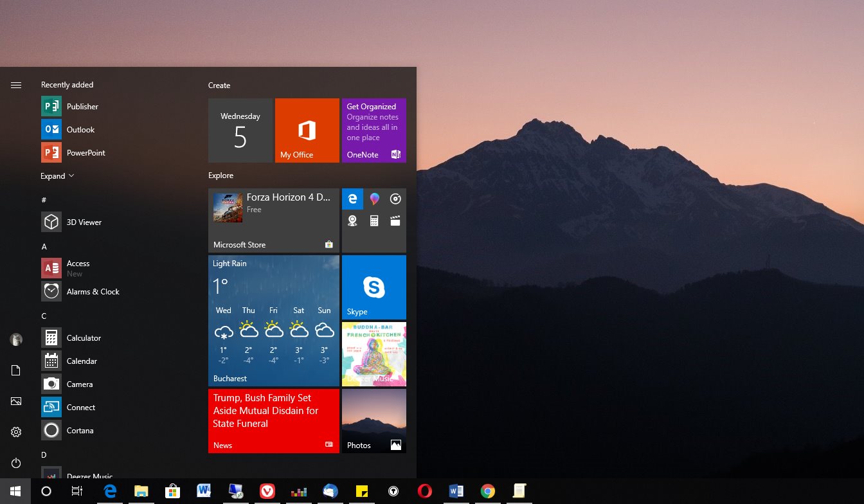Screen dimensions: 864x504
Task: Click the Create group title
Action: (219, 85)
